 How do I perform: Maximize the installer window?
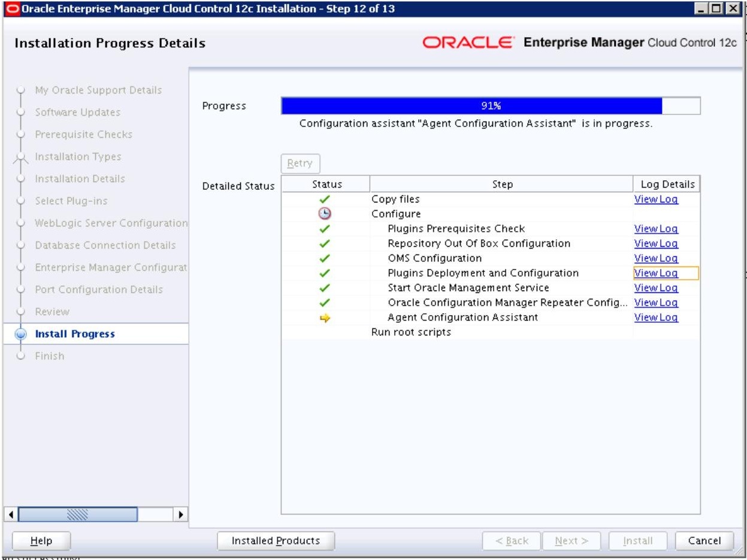715,9
